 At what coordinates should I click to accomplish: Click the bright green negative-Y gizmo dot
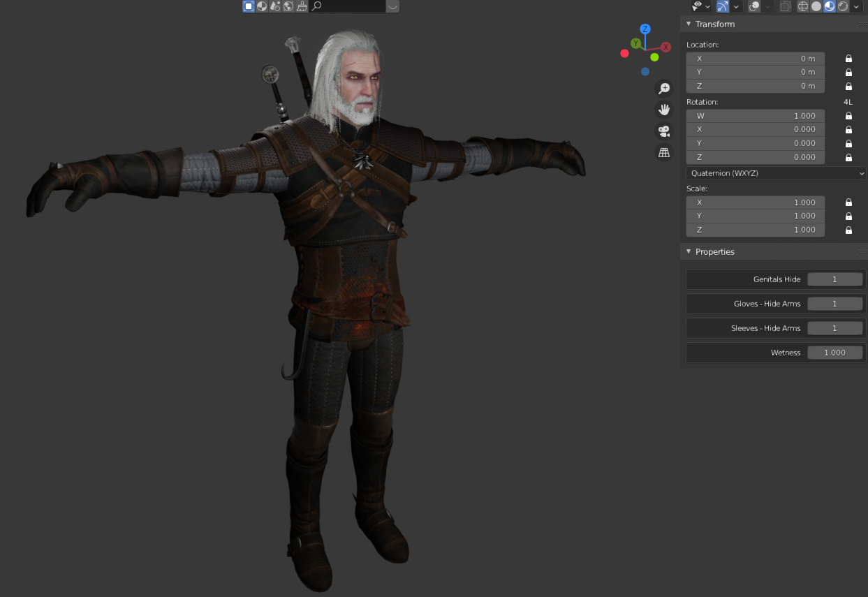(x=654, y=57)
